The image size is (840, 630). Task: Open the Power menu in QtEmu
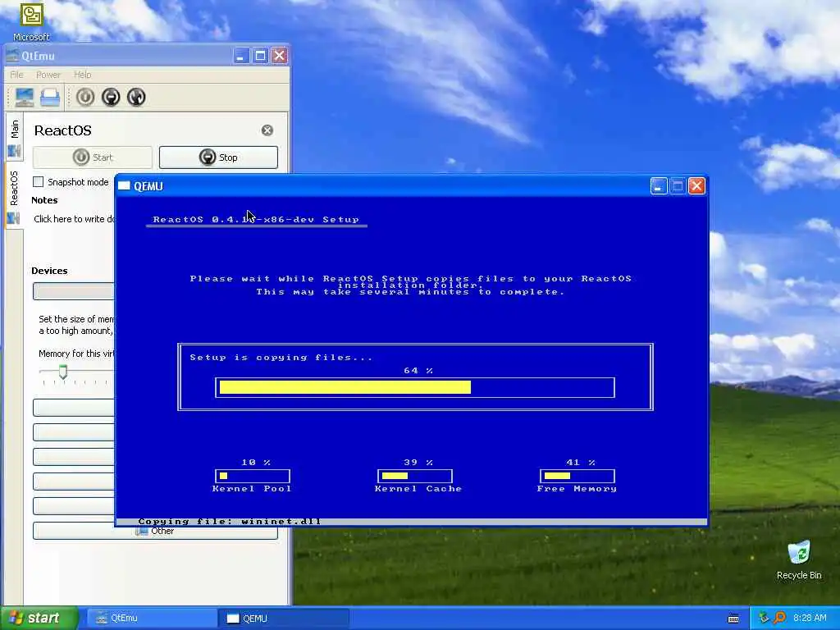pos(48,75)
